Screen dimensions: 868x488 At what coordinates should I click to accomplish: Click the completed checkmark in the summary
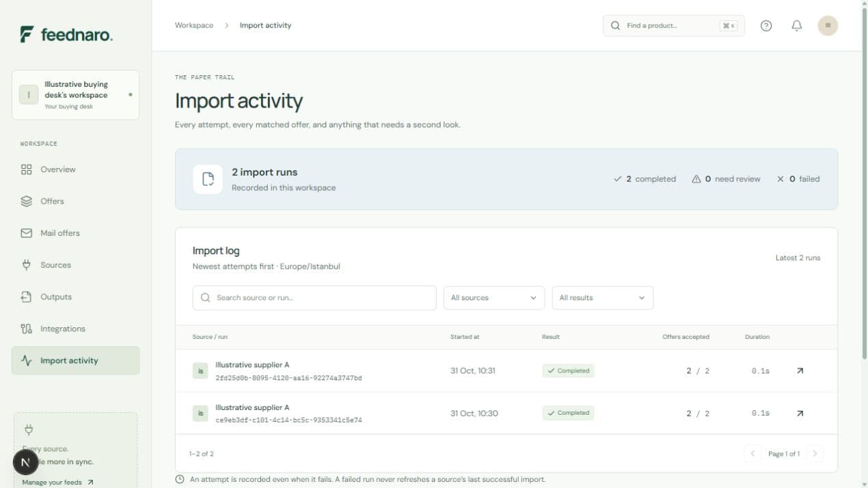click(x=618, y=179)
